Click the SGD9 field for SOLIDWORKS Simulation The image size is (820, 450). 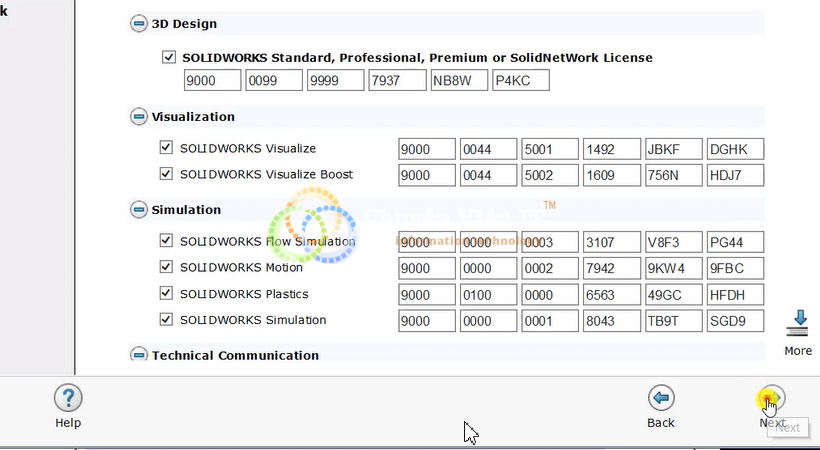(x=735, y=321)
